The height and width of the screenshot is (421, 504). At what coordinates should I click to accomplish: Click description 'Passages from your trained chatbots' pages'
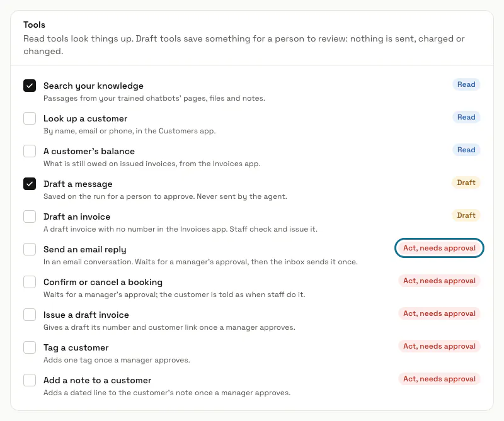(x=154, y=98)
